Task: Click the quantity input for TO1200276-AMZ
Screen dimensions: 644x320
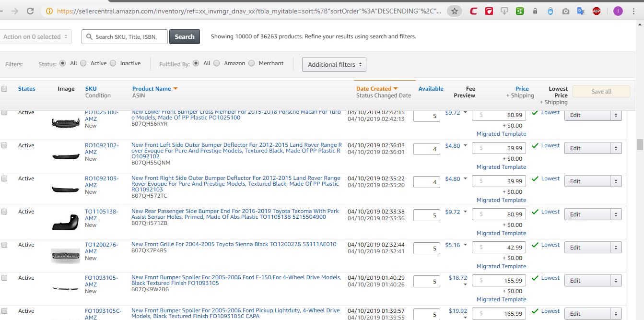Action: 426,248
